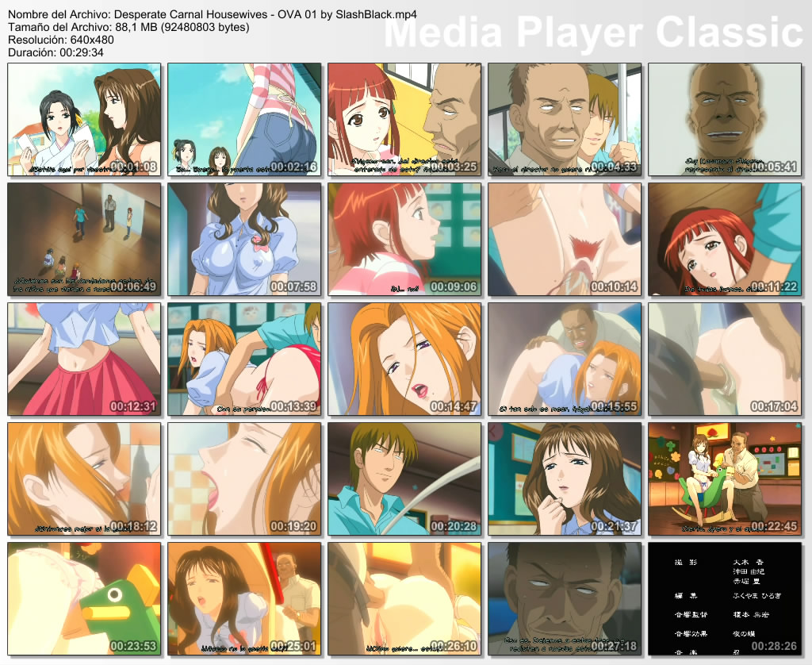Select the thumbnail marked 00:23:53
Screen dimensions: 812x665
point(84,598)
